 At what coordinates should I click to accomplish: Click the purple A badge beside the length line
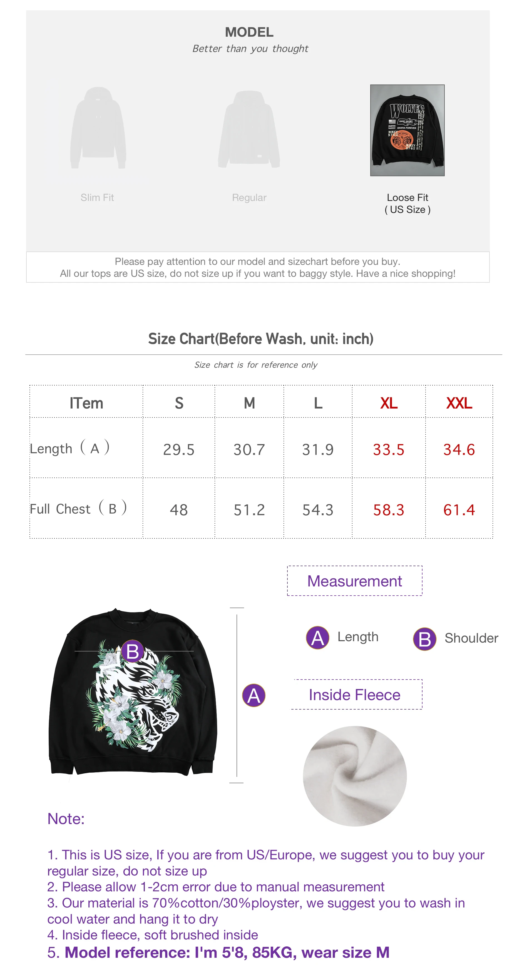(253, 695)
